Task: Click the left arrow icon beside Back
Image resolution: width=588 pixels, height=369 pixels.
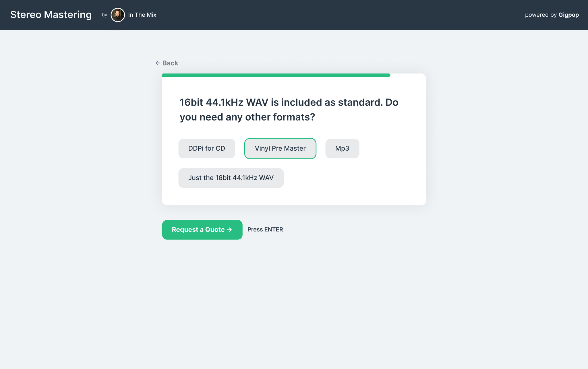Action: tap(158, 63)
